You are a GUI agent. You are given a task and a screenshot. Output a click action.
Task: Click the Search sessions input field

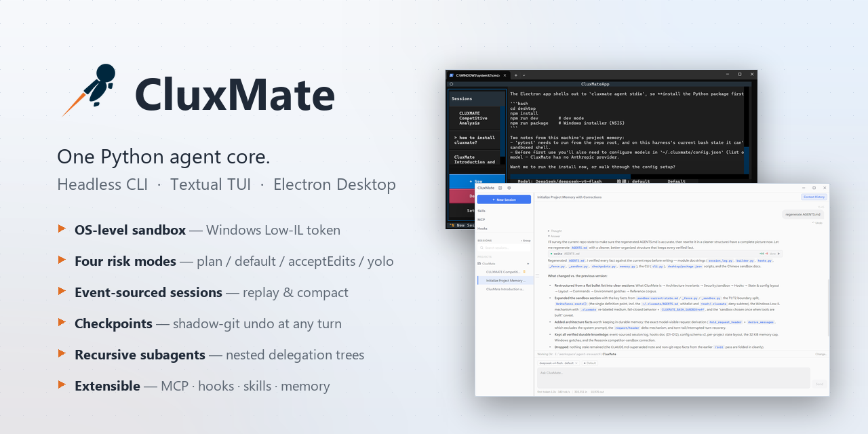[x=504, y=248]
